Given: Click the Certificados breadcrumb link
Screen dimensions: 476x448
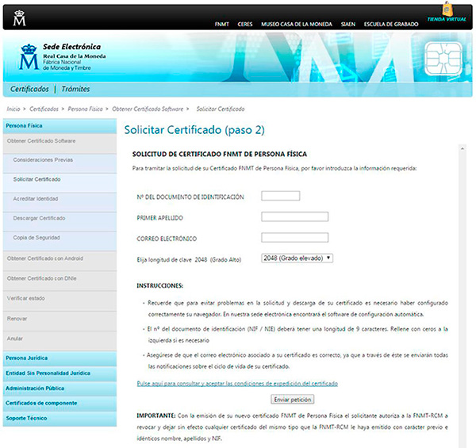Looking at the screenshot, I should pyautogui.click(x=44, y=109).
